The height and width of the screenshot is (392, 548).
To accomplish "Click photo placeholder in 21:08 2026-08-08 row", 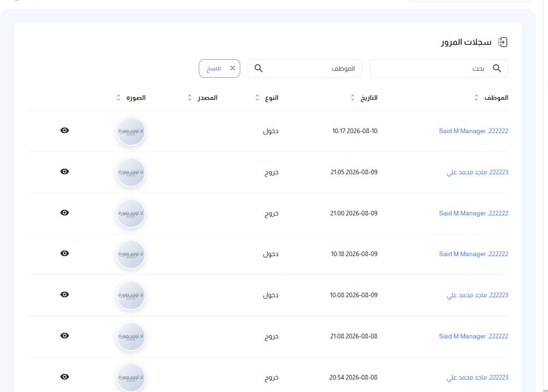I will pos(131,337).
